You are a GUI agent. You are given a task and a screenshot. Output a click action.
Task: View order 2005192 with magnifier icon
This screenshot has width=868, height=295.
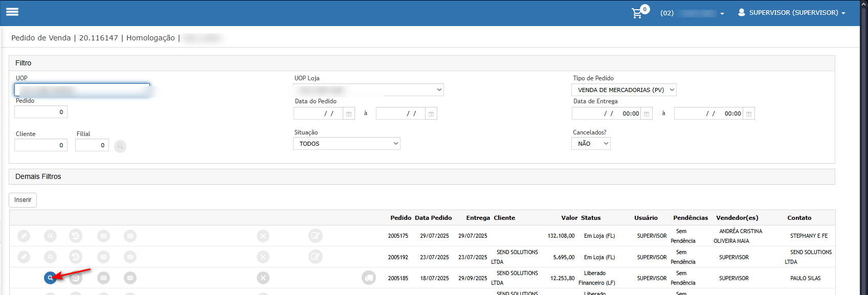click(x=50, y=257)
